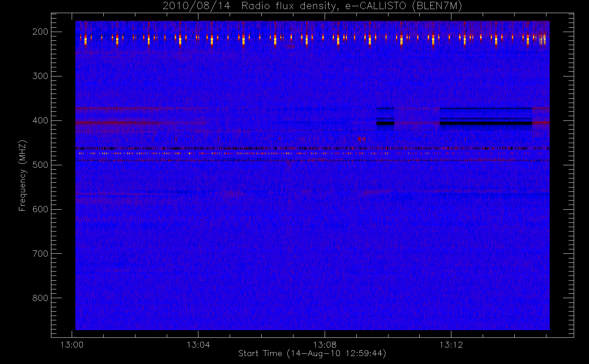Click the 13:00 time tick label
589x364 pixels.
click(72, 345)
